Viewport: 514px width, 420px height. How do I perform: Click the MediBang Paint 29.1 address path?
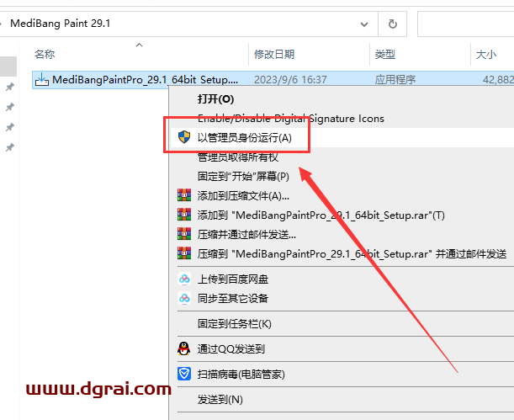coord(60,24)
